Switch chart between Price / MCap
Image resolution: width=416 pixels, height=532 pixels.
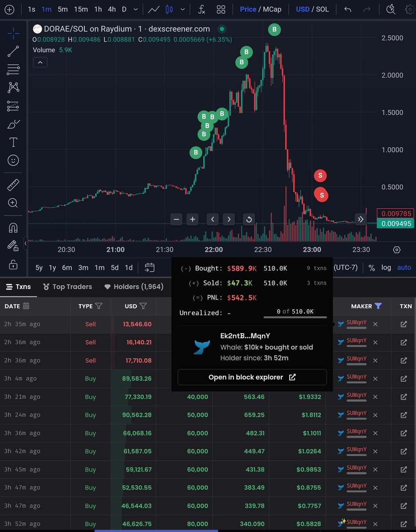tap(260, 9)
